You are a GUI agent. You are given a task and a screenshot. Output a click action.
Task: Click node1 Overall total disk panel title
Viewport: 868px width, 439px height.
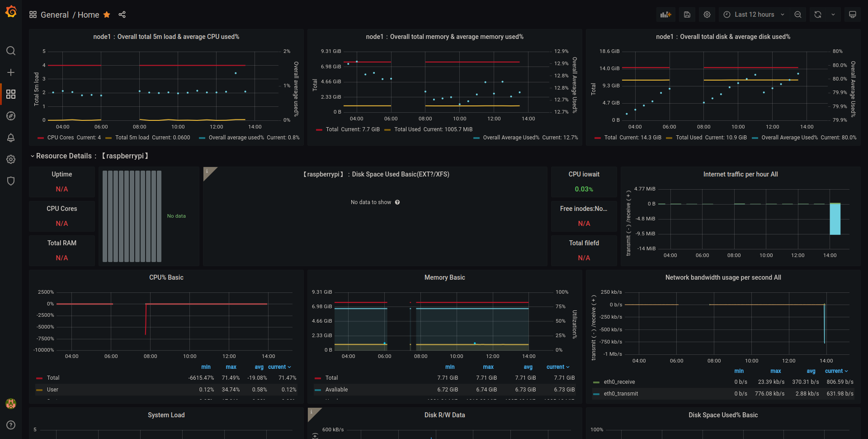point(723,37)
